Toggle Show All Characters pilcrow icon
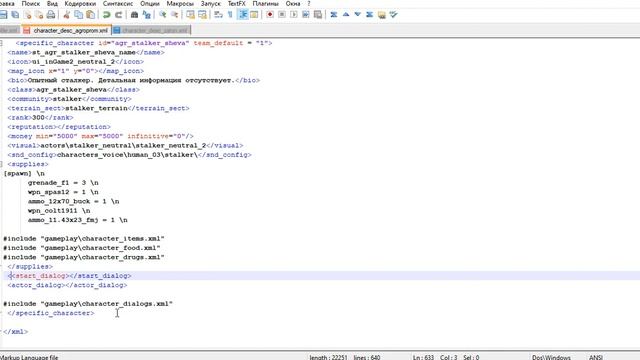 (x=230, y=15)
